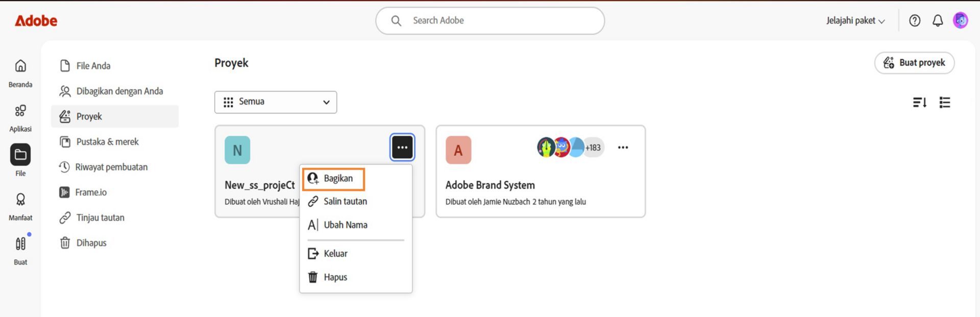The height and width of the screenshot is (317, 980).
Task: Click more options on Adobe Brand System
Action: coord(623,148)
